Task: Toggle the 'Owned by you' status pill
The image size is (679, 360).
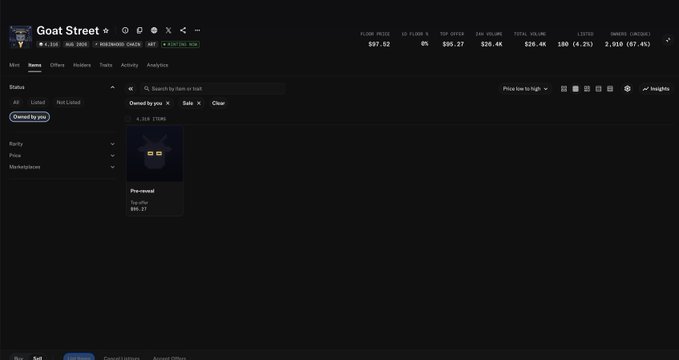Action: coord(29,117)
